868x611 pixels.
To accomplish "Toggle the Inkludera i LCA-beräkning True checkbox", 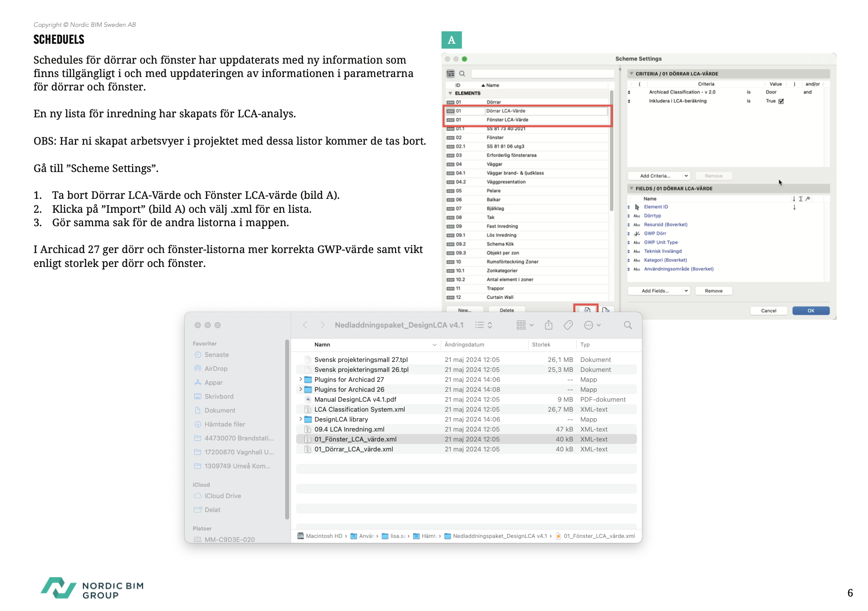I will 781,101.
